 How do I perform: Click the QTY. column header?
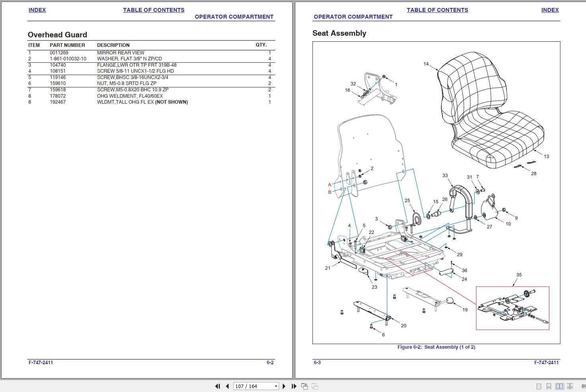(261, 45)
